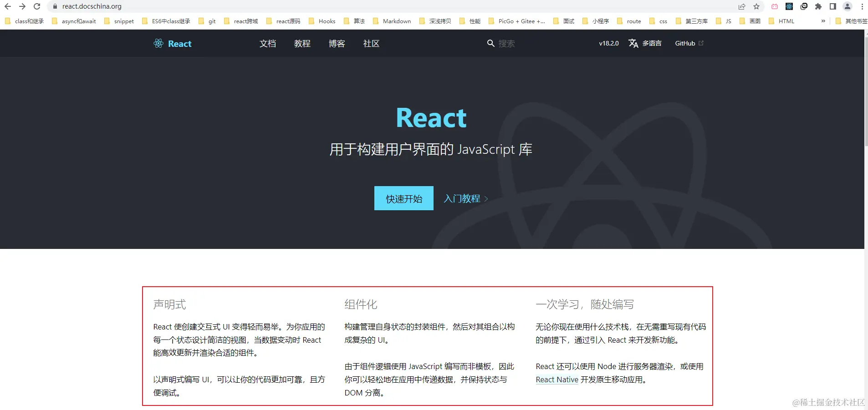Open the 画图 bookmark folder
This screenshot has height=410, width=868.
(x=750, y=21)
